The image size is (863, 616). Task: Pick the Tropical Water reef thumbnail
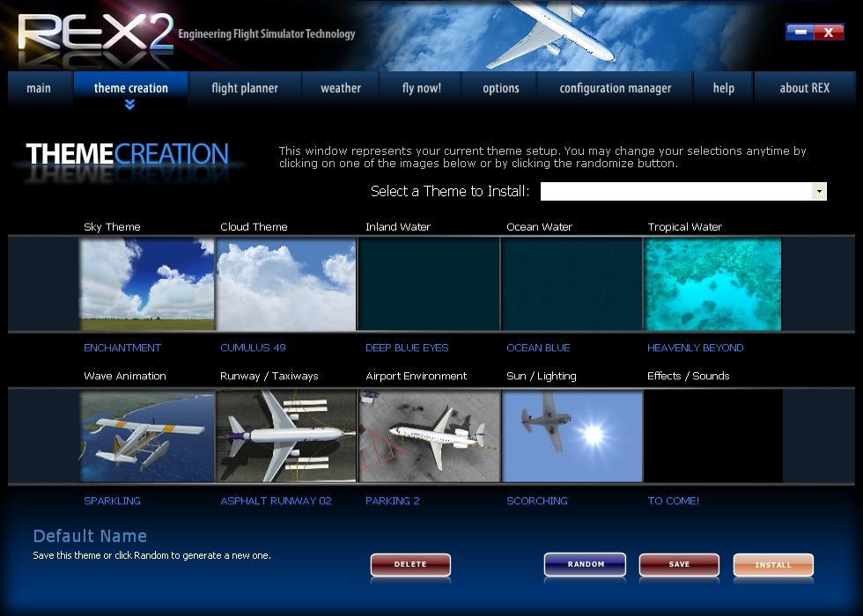pos(712,284)
